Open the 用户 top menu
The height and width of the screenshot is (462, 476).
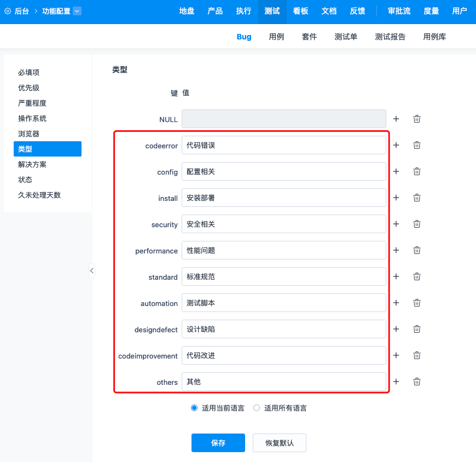tap(460, 11)
